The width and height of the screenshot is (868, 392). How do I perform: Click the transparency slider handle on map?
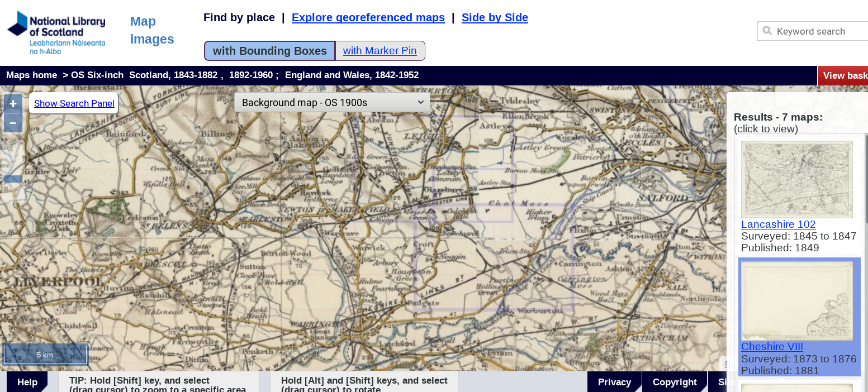(13, 179)
